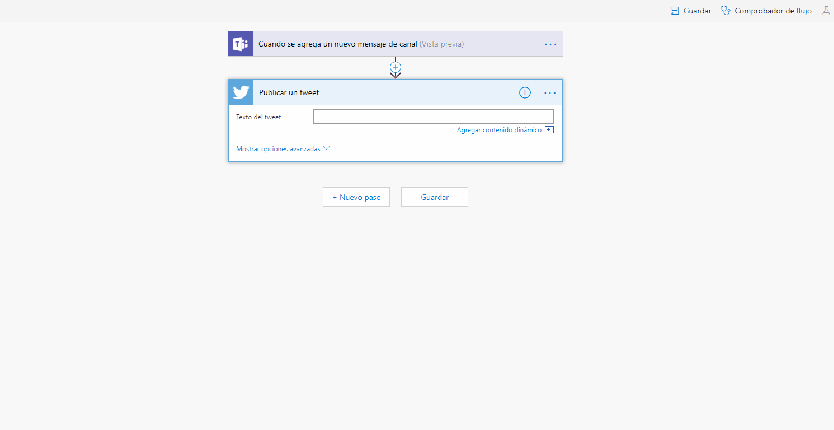This screenshot has height=430, width=834.
Task: Collapse the 'Publicar un tweet' card title
Action: (x=289, y=93)
